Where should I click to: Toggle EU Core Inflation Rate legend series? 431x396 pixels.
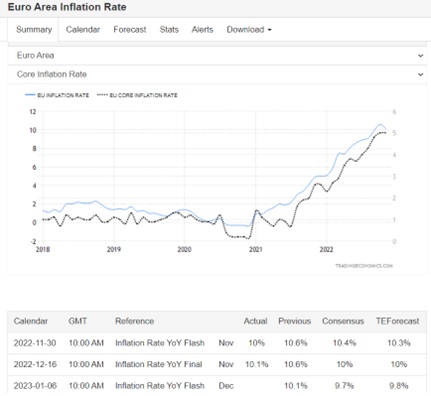137,95
